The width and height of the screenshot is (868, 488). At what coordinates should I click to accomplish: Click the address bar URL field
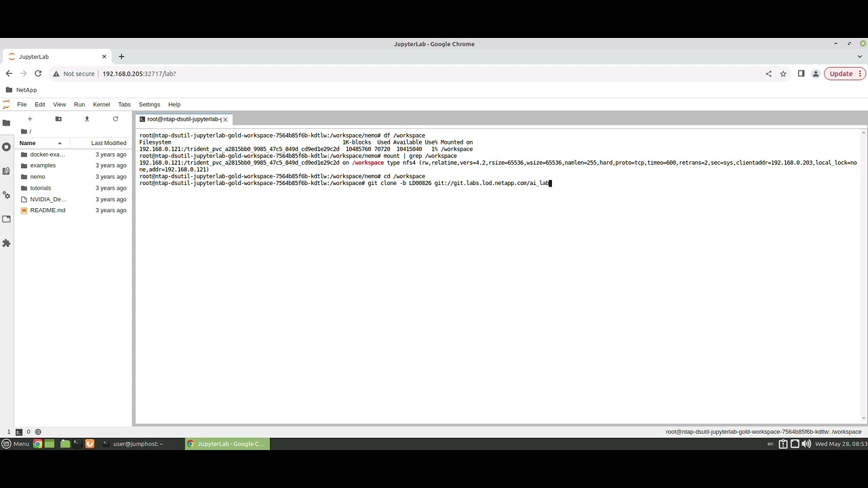[x=427, y=73]
